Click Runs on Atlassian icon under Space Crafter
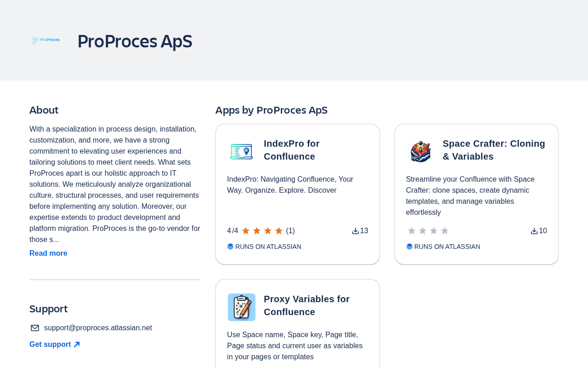This screenshot has height=368, width=588. coord(409,247)
